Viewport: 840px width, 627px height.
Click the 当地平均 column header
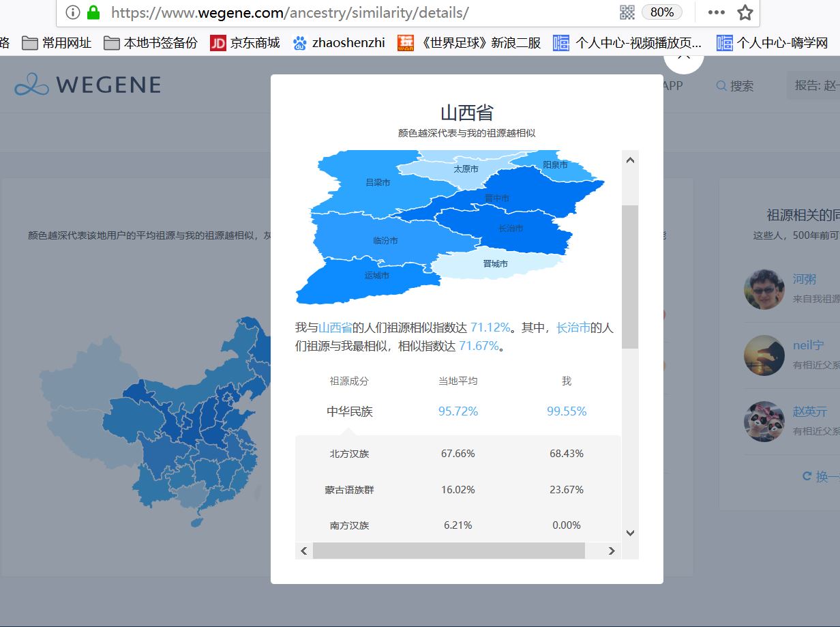458,381
